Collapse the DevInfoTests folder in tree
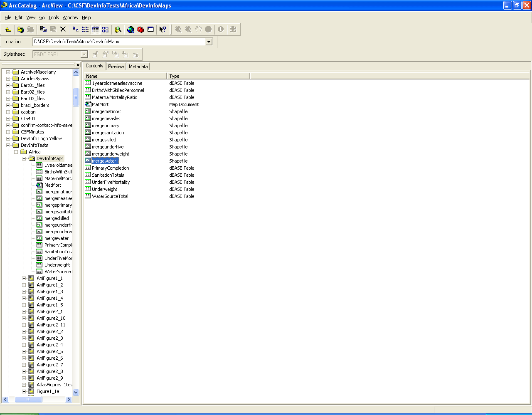 [8, 145]
